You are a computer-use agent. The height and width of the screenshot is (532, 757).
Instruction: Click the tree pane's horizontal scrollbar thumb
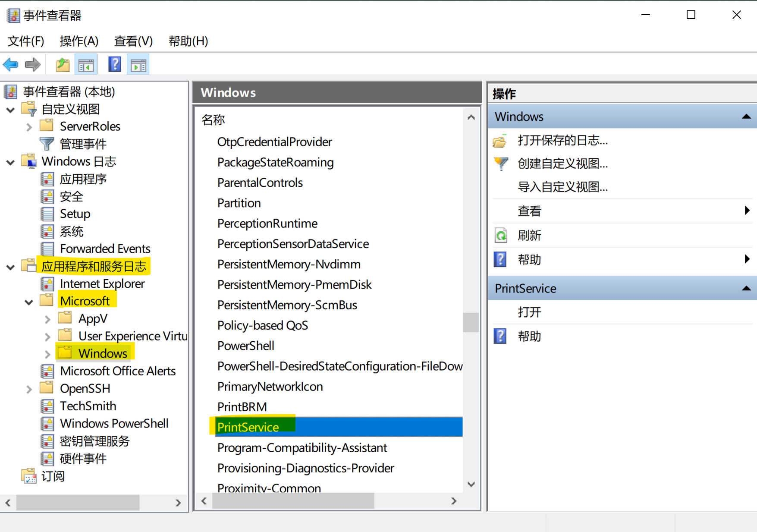[78, 503]
